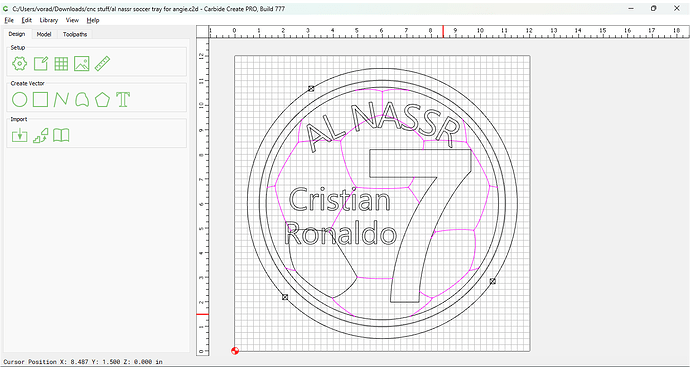690x367 pixels.
Task: Click the Import file icon
Action: click(x=19, y=136)
